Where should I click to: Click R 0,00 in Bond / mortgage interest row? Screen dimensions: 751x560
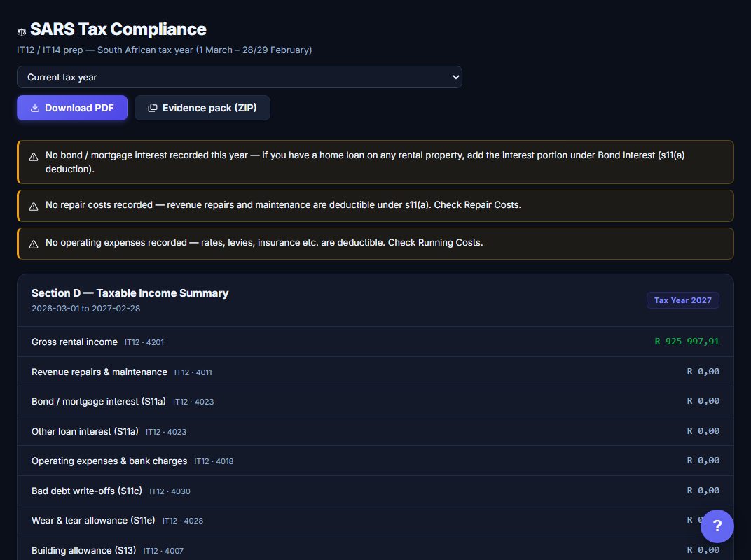703,401
